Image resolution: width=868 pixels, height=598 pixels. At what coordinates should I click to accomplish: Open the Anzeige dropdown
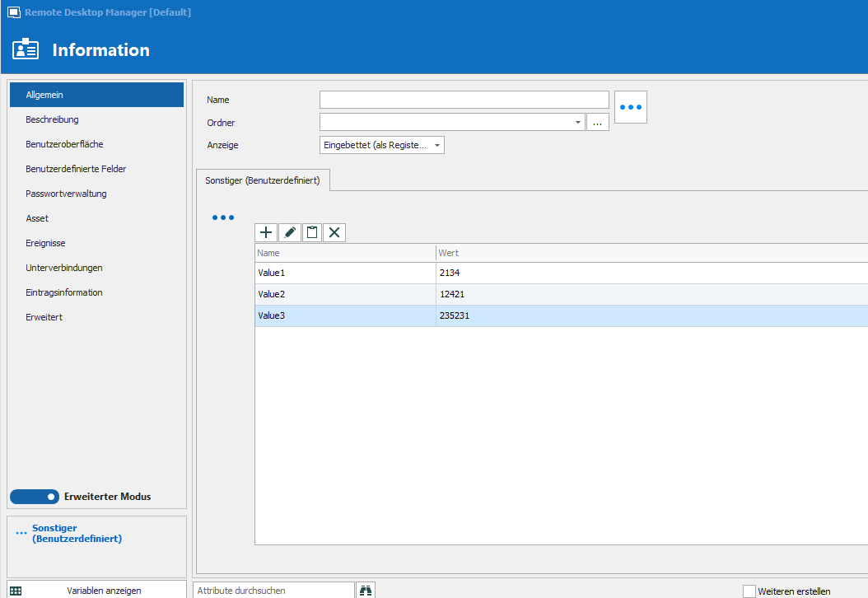[381, 145]
